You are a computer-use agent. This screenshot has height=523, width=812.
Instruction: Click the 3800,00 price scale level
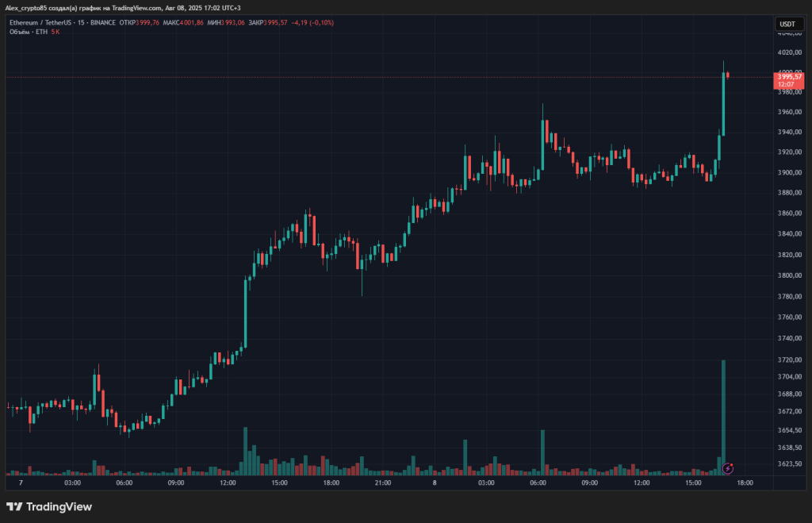click(787, 275)
